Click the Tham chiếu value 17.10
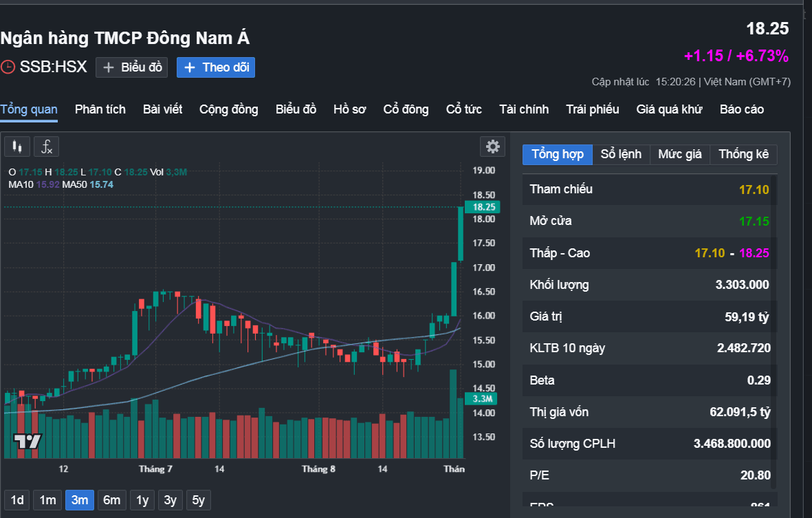Viewport: 812px width, 518px height. [x=754, y=190]
